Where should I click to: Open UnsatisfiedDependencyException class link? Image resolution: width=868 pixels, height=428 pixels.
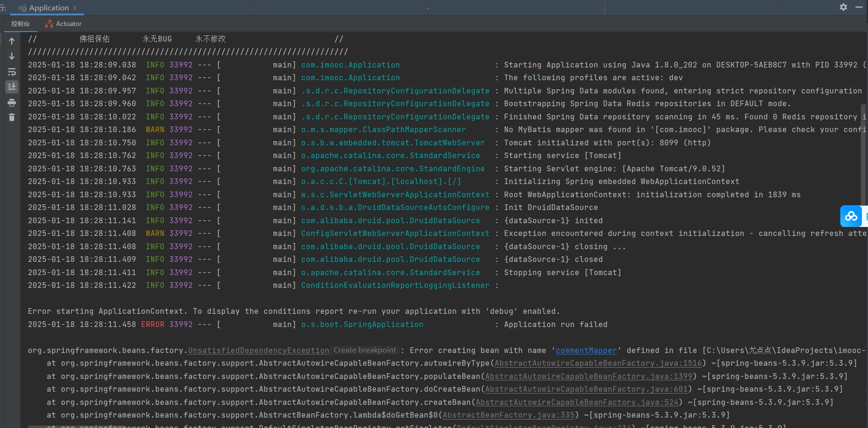click(258, 351)
